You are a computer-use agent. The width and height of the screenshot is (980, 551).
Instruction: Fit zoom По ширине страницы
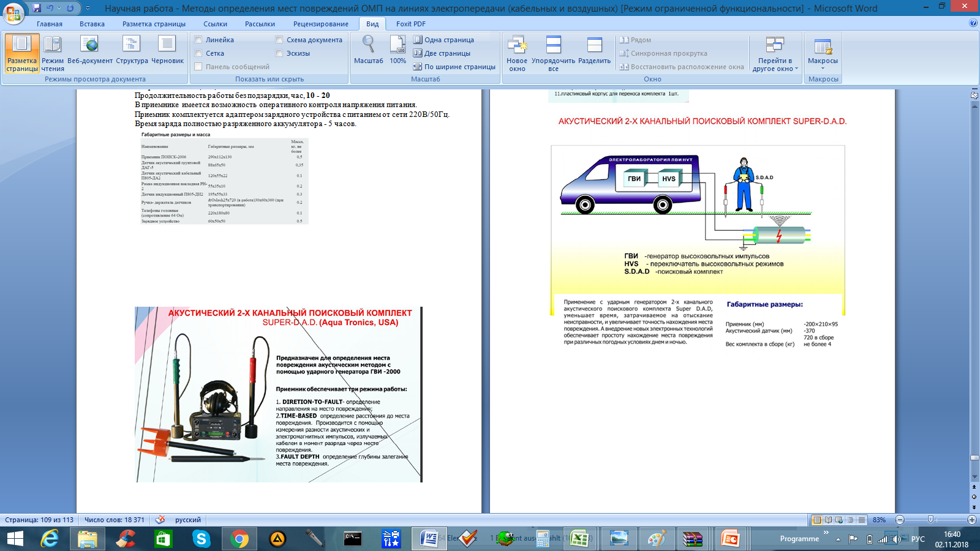point(454,67)
